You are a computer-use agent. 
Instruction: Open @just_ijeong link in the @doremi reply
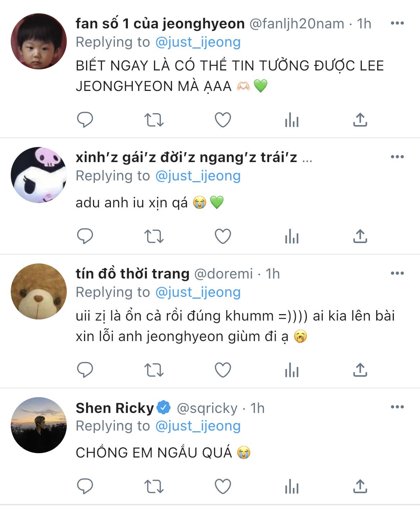pyautogui.click(x=198, y=292)
